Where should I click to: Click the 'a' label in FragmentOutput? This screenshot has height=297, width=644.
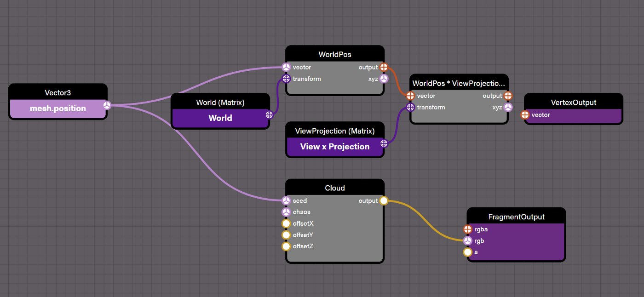coord(476,252)
